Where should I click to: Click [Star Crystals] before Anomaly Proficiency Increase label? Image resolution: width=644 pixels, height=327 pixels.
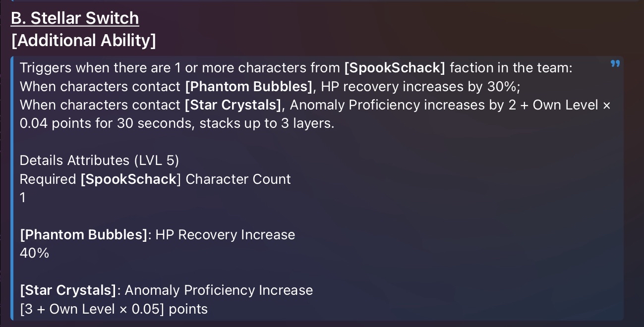69,290
